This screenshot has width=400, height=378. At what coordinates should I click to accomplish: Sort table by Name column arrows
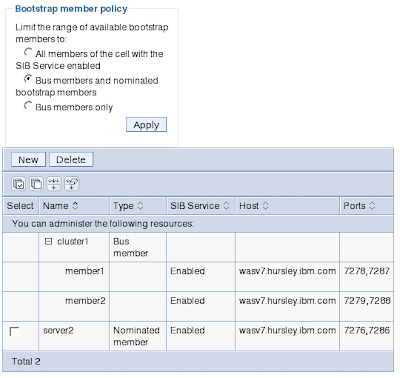[75, 206]
